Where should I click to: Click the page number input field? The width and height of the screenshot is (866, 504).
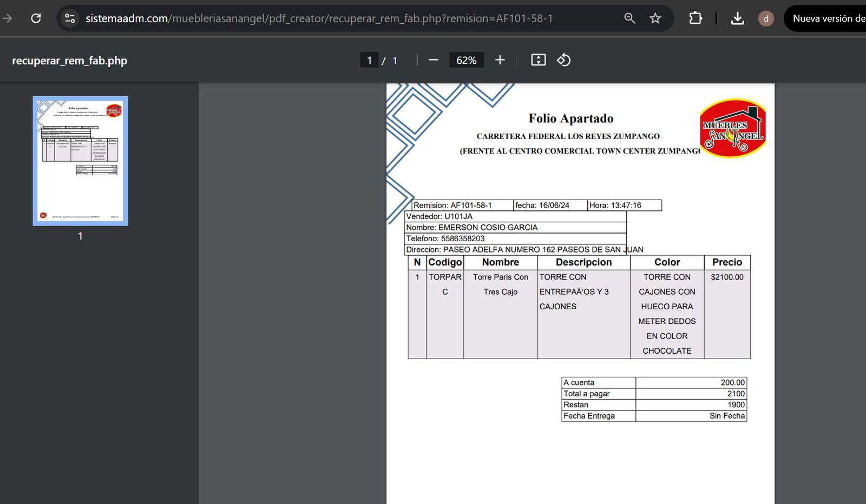pyautogui.click(x=369, y=60)
